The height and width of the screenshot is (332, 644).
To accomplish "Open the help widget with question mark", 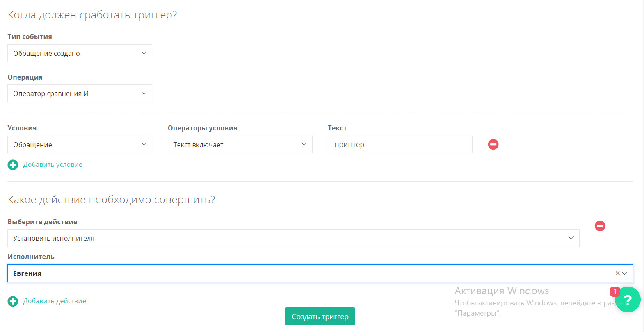I will (x=628, y=300).
